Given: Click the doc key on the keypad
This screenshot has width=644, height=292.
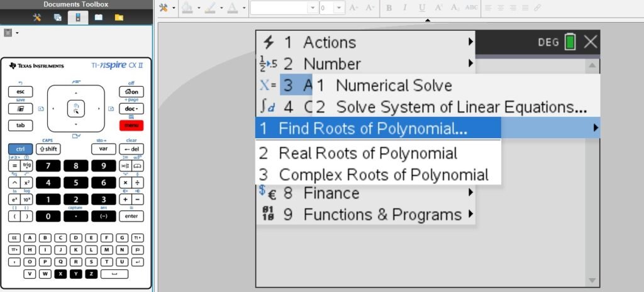Looking at the screenshot, I should click(131, 109).
